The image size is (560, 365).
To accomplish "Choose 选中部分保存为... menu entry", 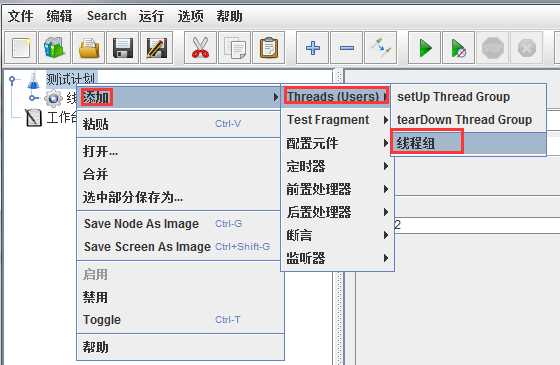I will tap(179, 197).
